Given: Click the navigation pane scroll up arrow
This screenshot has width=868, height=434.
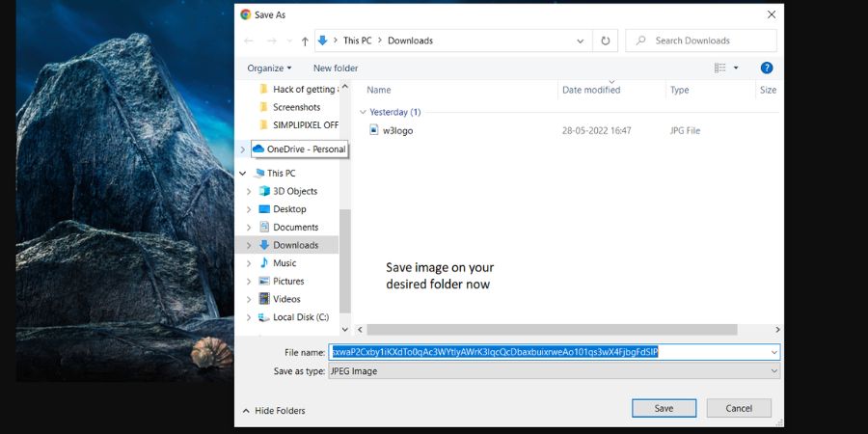Looking at the screenshot, I should pyautogui.click(x=345, y=87).
